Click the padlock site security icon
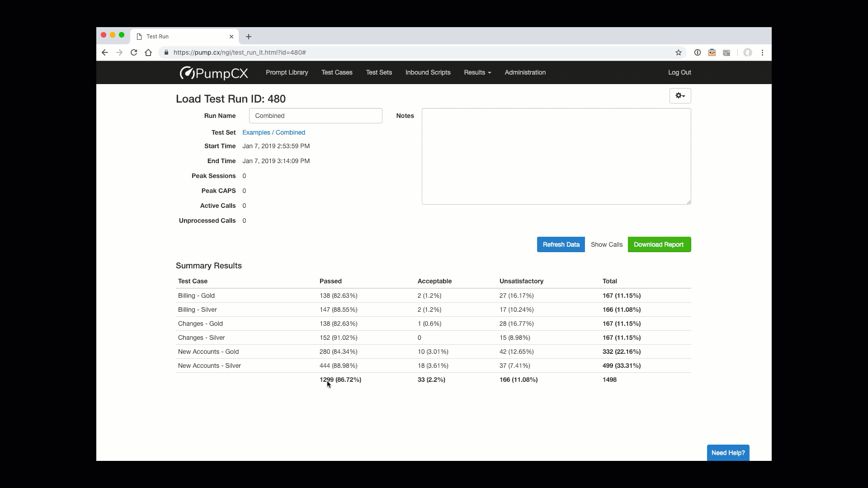 coord(166,52)
